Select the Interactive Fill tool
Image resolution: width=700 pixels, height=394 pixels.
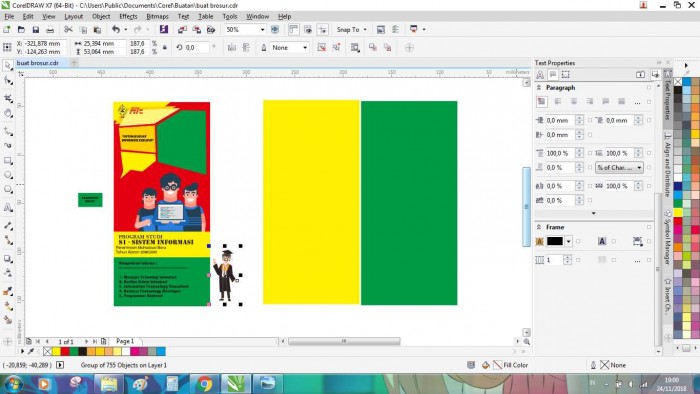8,306
